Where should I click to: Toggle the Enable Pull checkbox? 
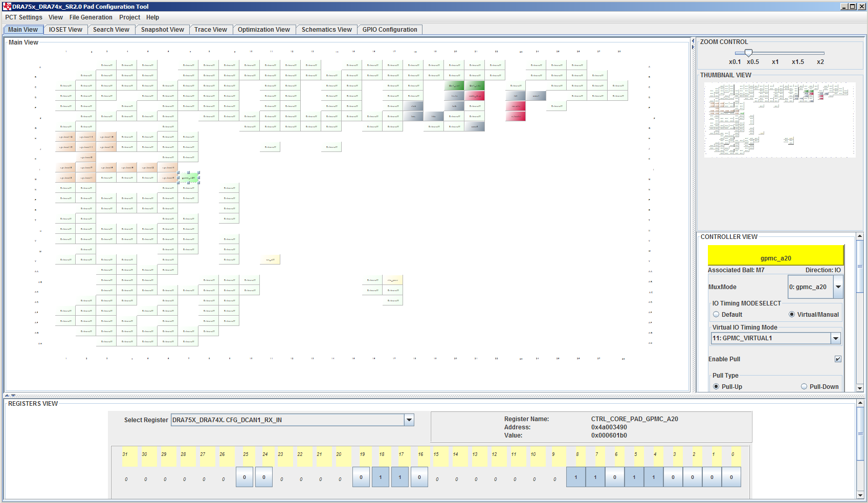click(838, 359)
